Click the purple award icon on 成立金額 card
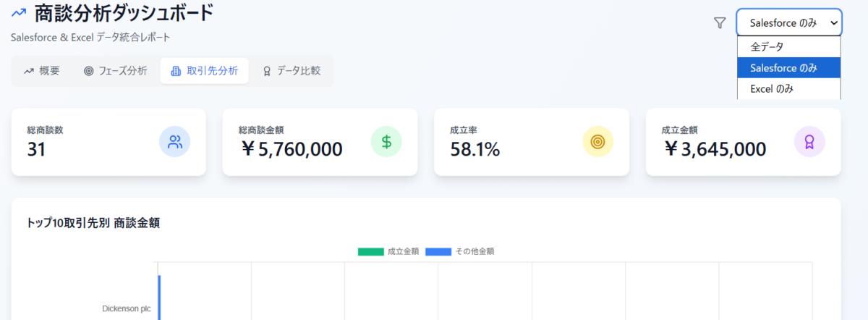Image resolution: width=868 pixels, height=320 pixels. click(809, 142)
